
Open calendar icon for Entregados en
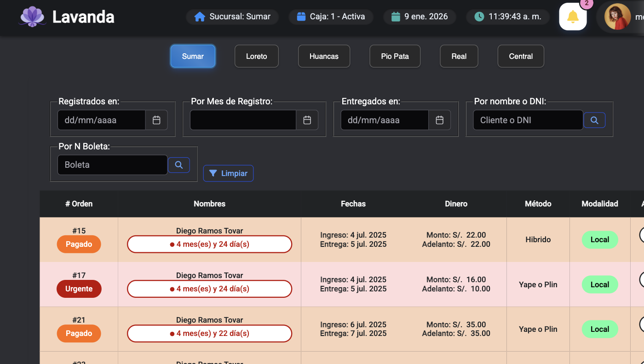click(x=440, y=120)
